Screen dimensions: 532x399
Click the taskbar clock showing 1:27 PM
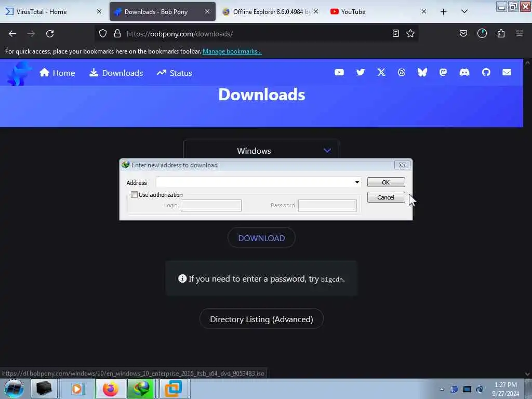506,389
